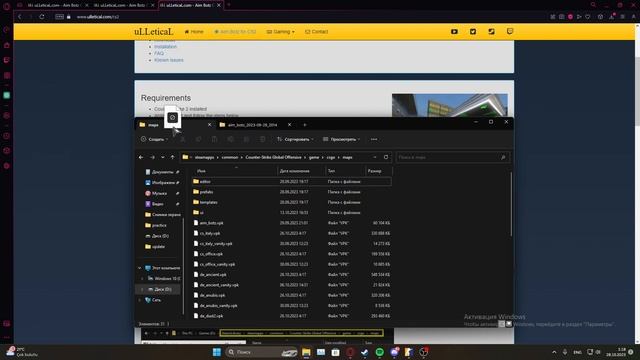Click Home in site navigation
Image resolution: width=640 pixels, height=360 pixels.
coord(194,31)
